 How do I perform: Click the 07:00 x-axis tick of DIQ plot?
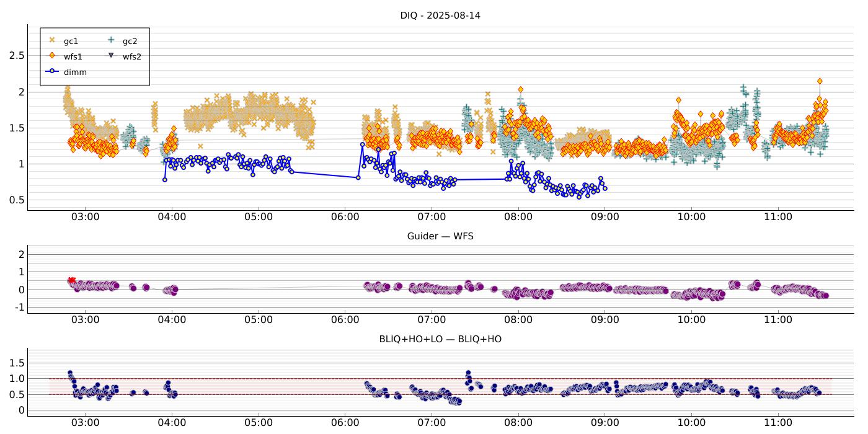click(432, 217)
